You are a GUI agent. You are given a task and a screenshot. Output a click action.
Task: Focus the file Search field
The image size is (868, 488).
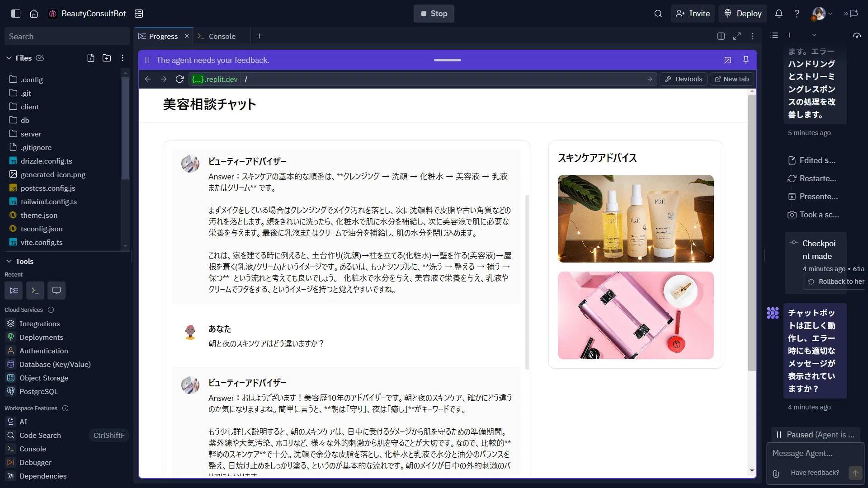(67, 37)
